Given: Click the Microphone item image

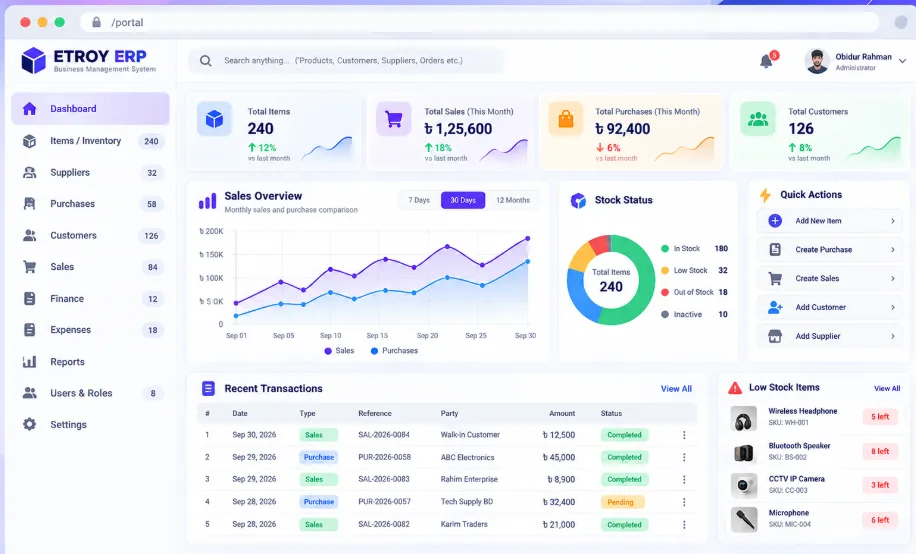Looking at the screenshot, I should [744, 519].
